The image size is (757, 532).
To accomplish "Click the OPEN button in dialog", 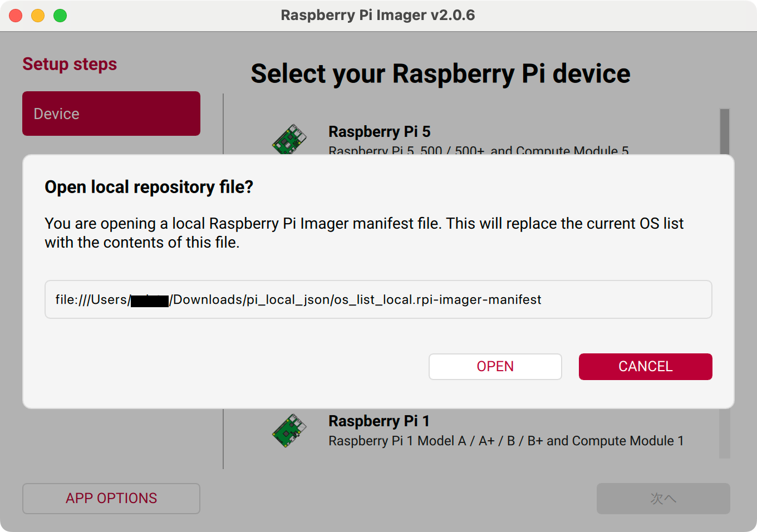I will (x=495, y=367).
